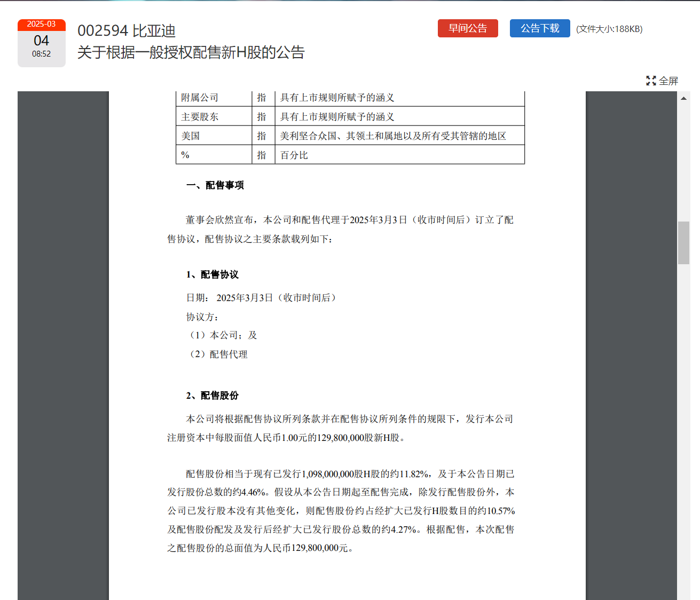Click paragraph starting 董事会欣然宣布
Screen dimensions: 700x600
pyautogui.click(x=341, y=230)
